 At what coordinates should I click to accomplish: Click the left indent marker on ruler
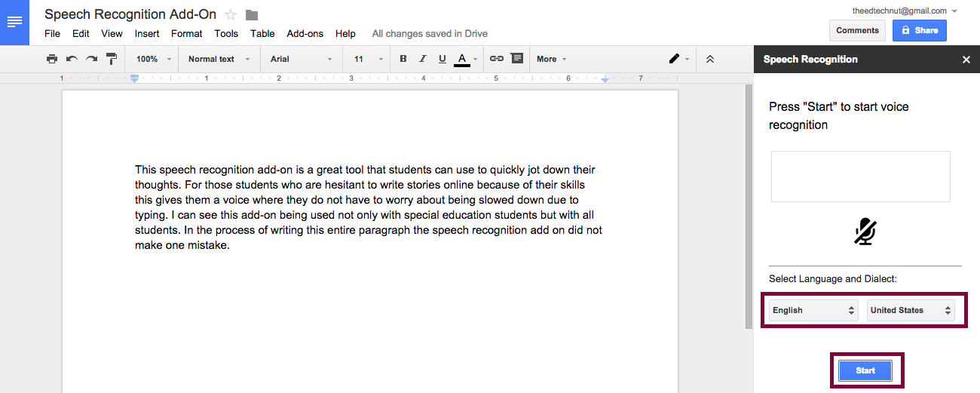coord(134,78)
